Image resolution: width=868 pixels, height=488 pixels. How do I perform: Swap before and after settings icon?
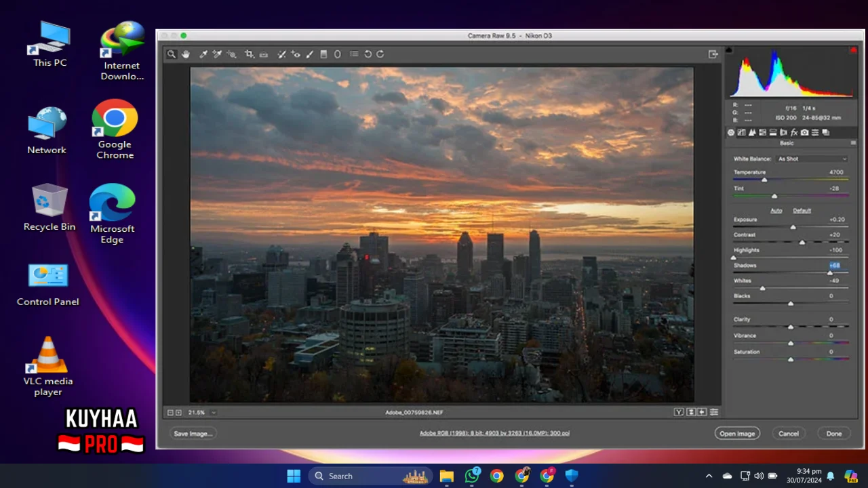click(691, 412)
